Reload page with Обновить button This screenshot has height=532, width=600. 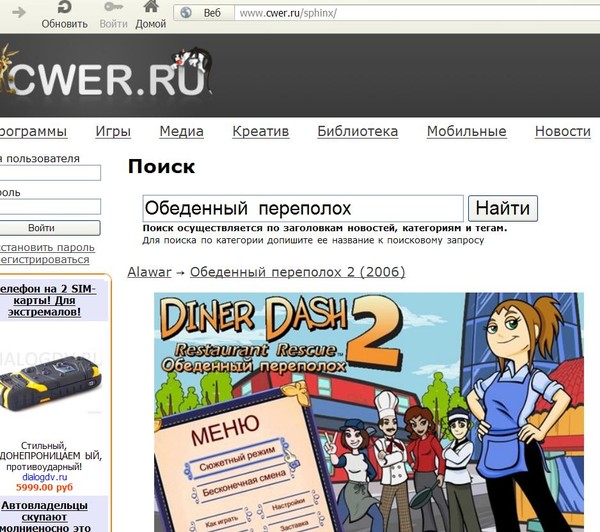[x=64, y=15]
